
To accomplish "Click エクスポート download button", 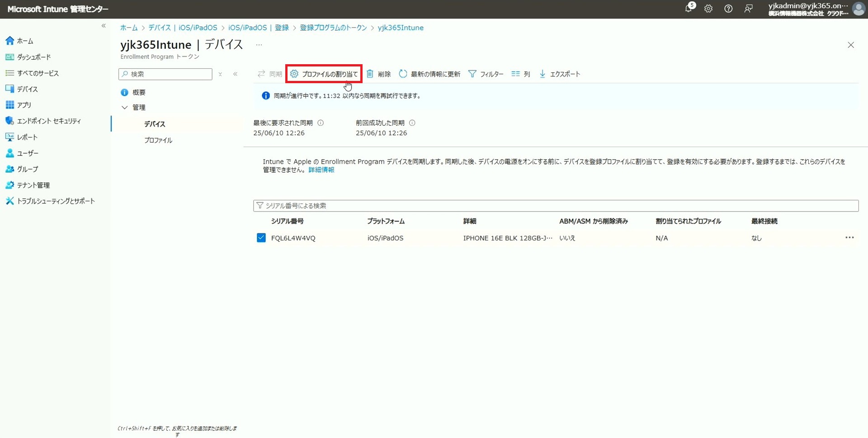I will pos(560,74).
